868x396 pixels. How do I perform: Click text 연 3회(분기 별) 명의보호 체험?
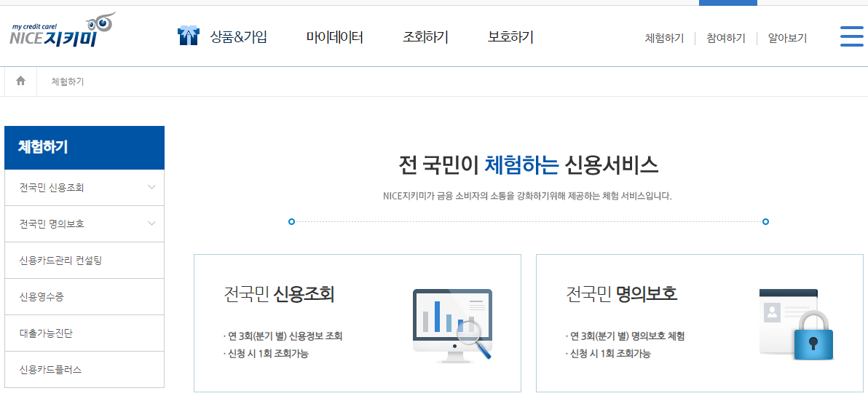pyautogui.click(x=625, y=336)
